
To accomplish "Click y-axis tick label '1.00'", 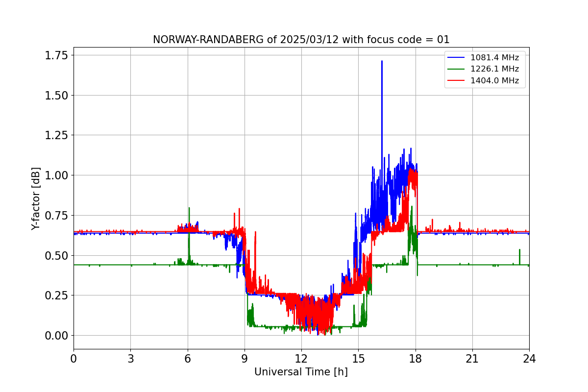I will pos(56,175).
